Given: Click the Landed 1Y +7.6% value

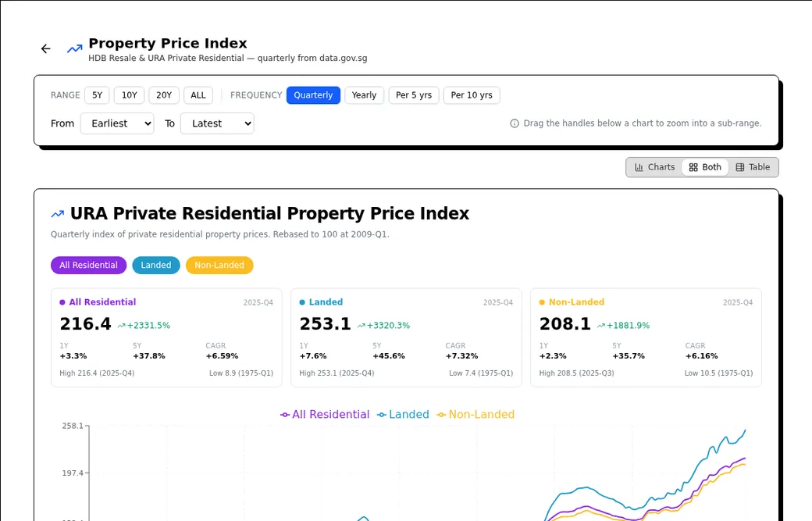Looking at the screenshot, I should (x=313, y=356).
